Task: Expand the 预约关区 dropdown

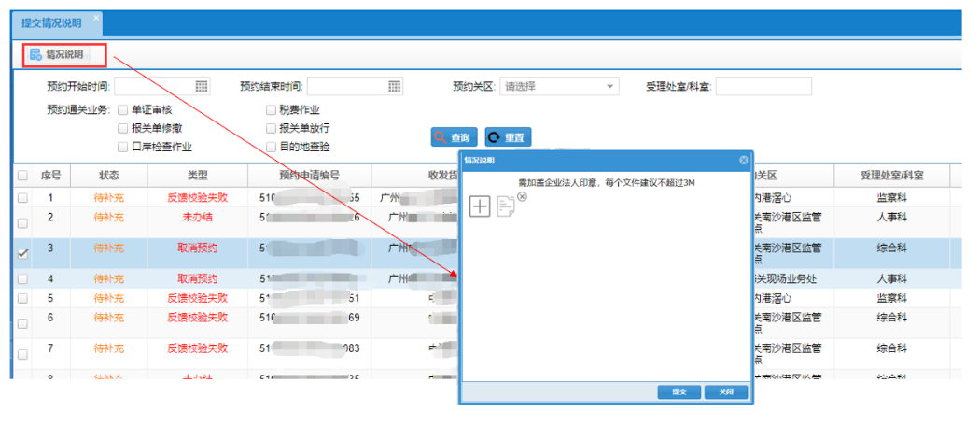Action: (610, 86)
